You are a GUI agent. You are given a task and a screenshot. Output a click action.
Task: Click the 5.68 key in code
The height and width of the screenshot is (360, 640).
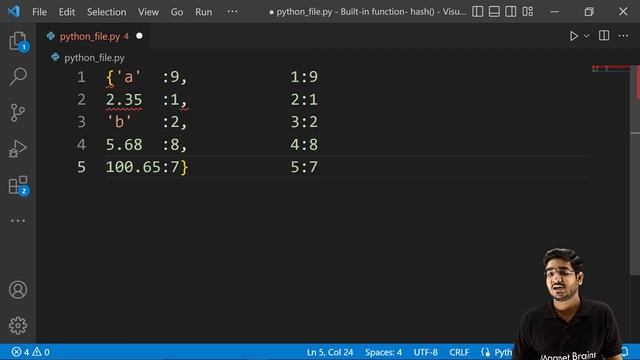[124, 144]
